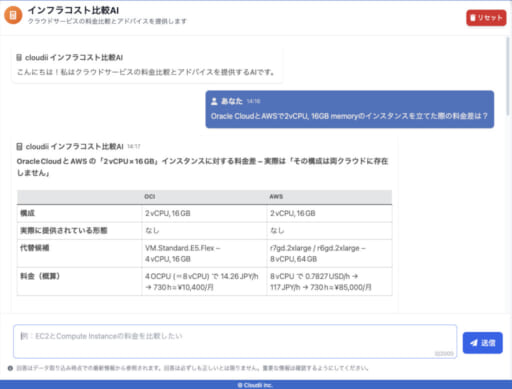
Task: Click the r7gd.2xlarge / r6gd.2xlarge cell
Action: pos(329,253)
